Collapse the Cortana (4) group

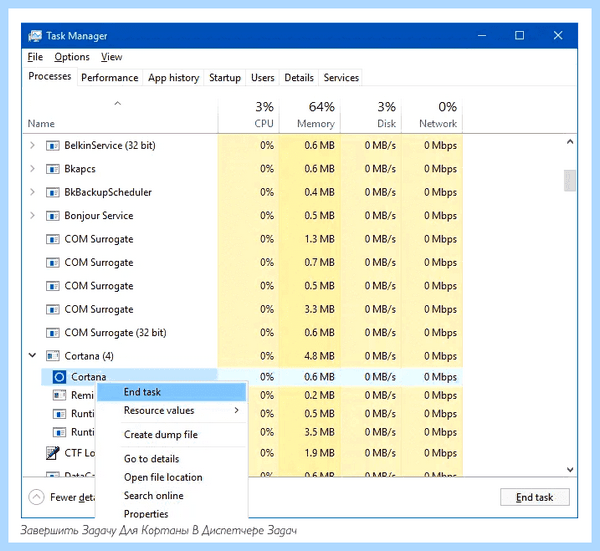tap(33, 355)
